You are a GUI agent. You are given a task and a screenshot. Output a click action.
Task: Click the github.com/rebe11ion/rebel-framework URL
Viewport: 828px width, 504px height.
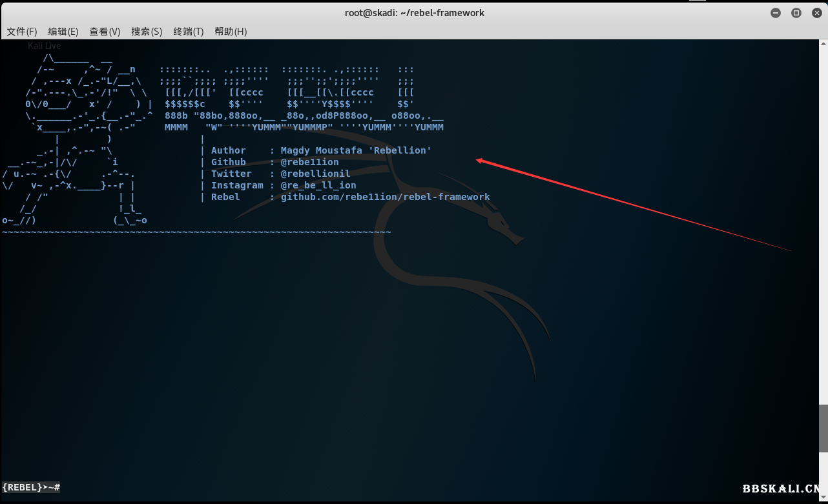(385, 197)
